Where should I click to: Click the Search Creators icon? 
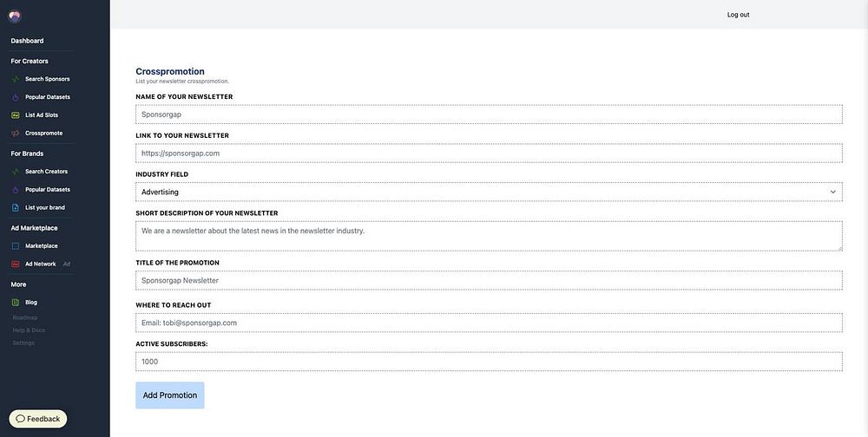click(16, 172)
